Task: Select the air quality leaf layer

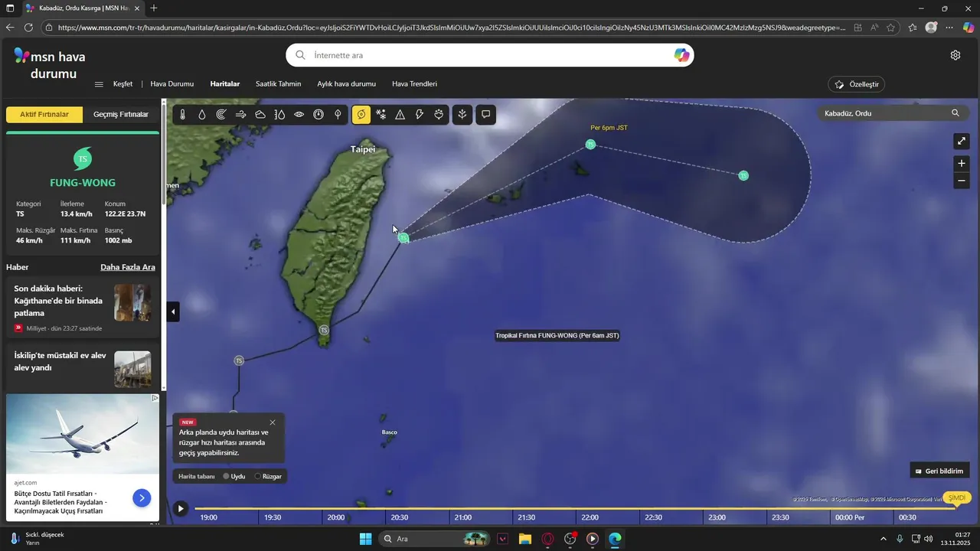Action: [338, 115]
